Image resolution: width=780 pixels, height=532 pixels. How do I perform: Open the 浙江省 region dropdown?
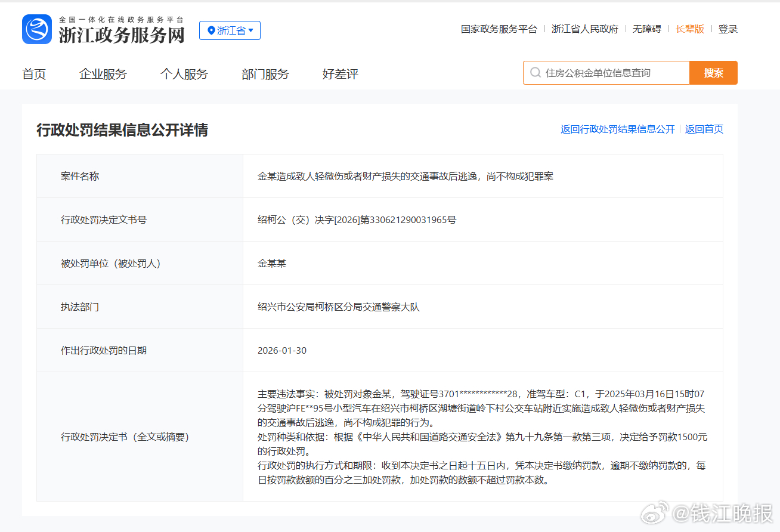230,30
